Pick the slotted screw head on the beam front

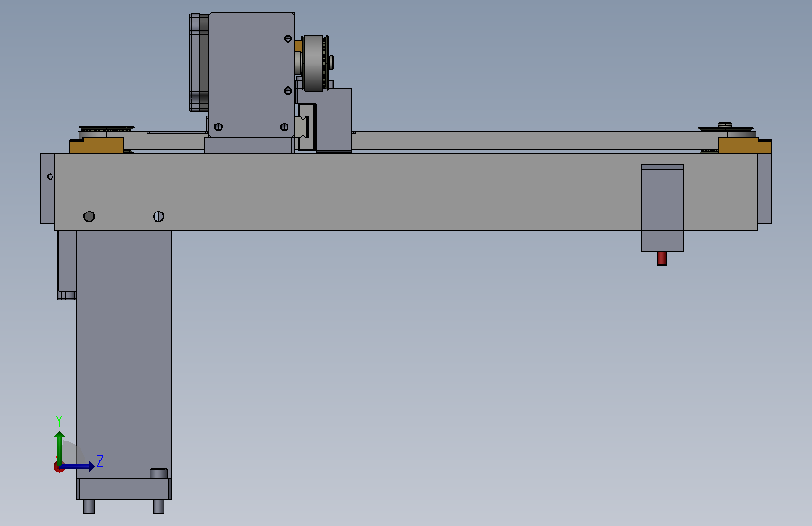(x=158, y=216)
